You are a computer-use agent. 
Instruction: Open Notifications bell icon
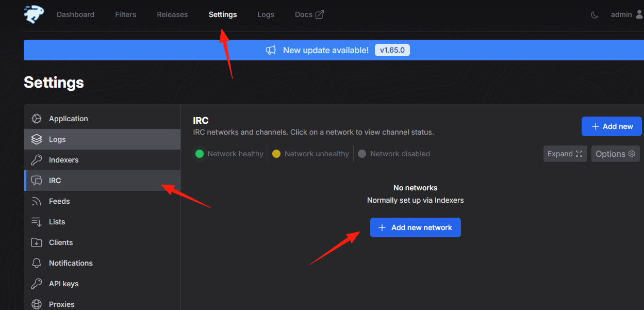point(37,263)
